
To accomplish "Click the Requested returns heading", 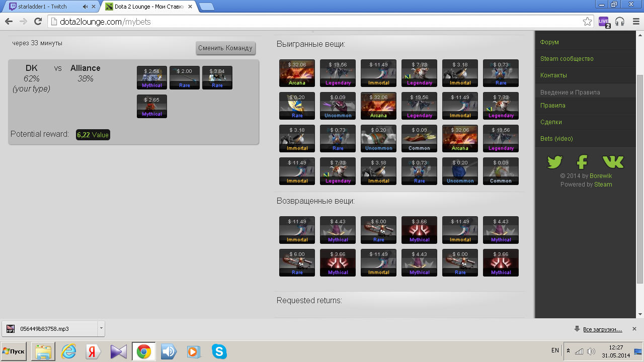I will coord(309,301).
